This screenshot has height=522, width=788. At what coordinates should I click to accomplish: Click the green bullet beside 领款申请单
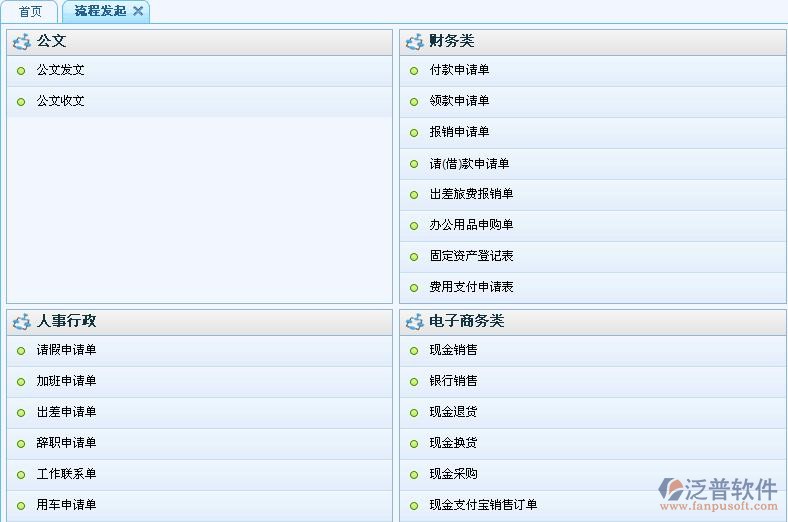tap(414, 102)
